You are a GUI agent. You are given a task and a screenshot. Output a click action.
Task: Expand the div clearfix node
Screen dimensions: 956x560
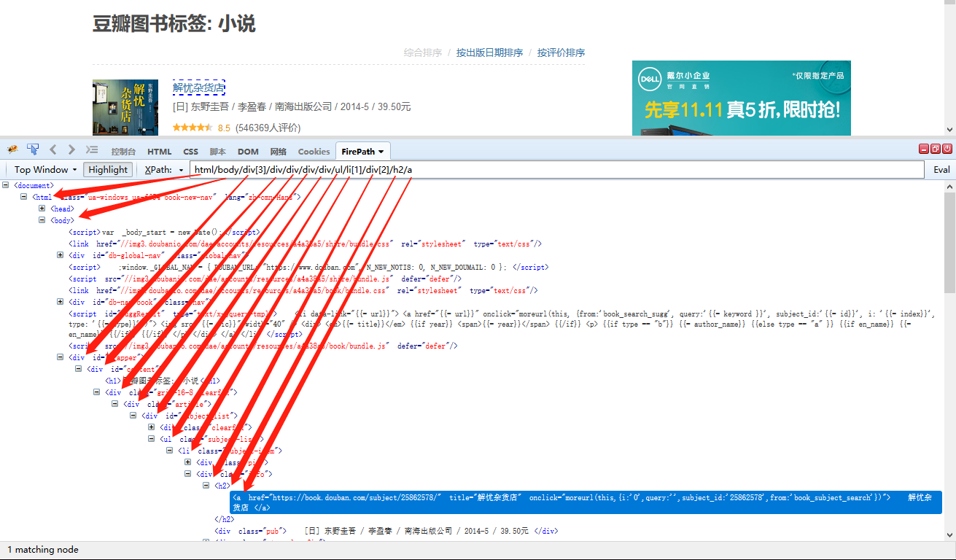[x=152, y=427]
